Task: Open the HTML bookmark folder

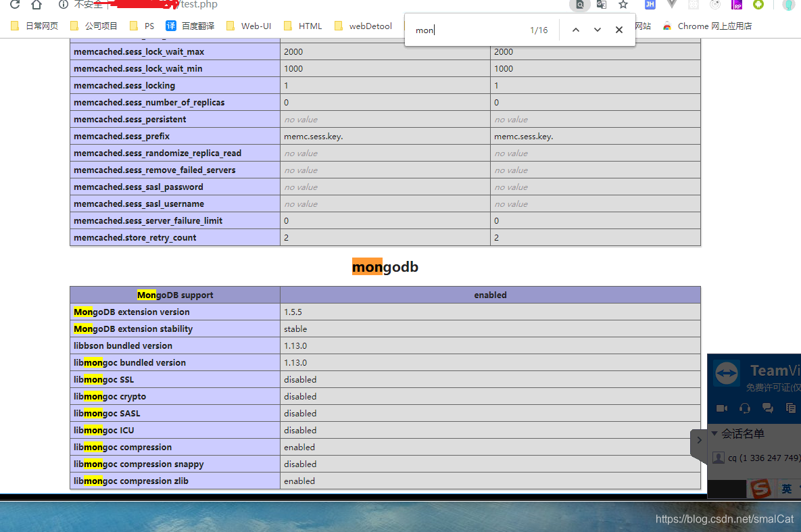Action: point(303,26)
